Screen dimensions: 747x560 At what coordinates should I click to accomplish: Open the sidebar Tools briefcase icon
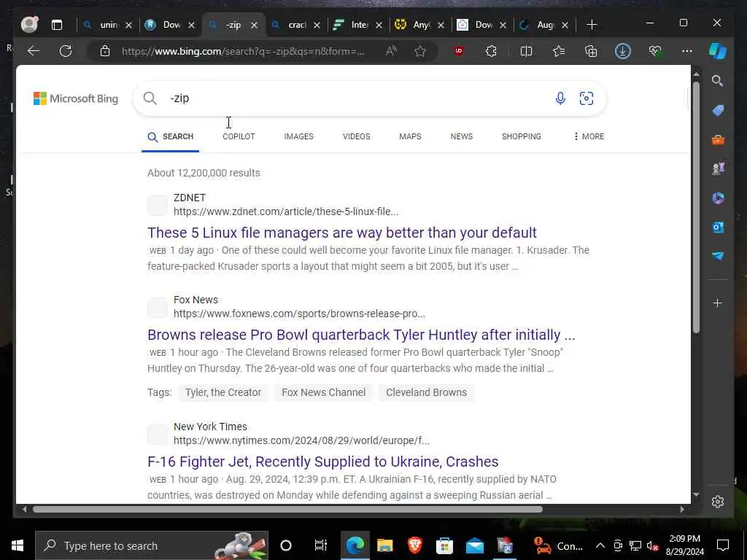click(x=718, y=140)
